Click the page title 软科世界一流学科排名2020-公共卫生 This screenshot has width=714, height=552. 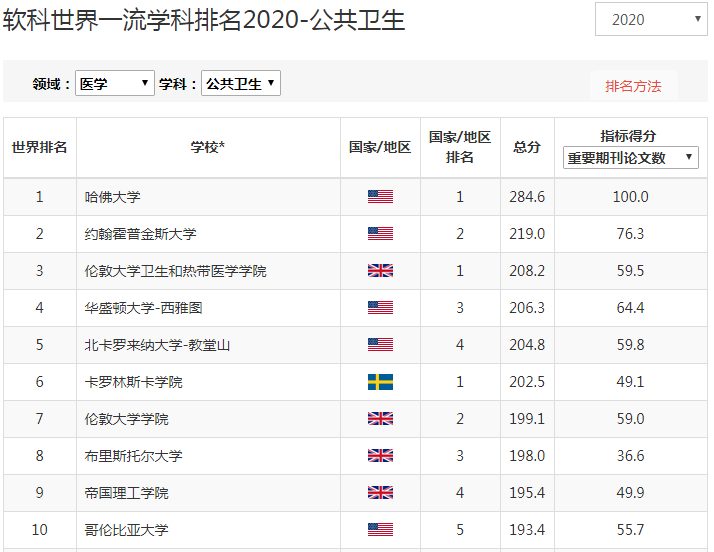click(204, 20)
